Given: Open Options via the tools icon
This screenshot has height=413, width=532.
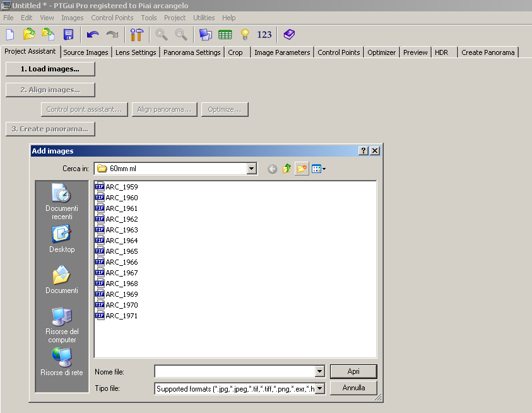Looking at the screenshot, I should [137, 35].
